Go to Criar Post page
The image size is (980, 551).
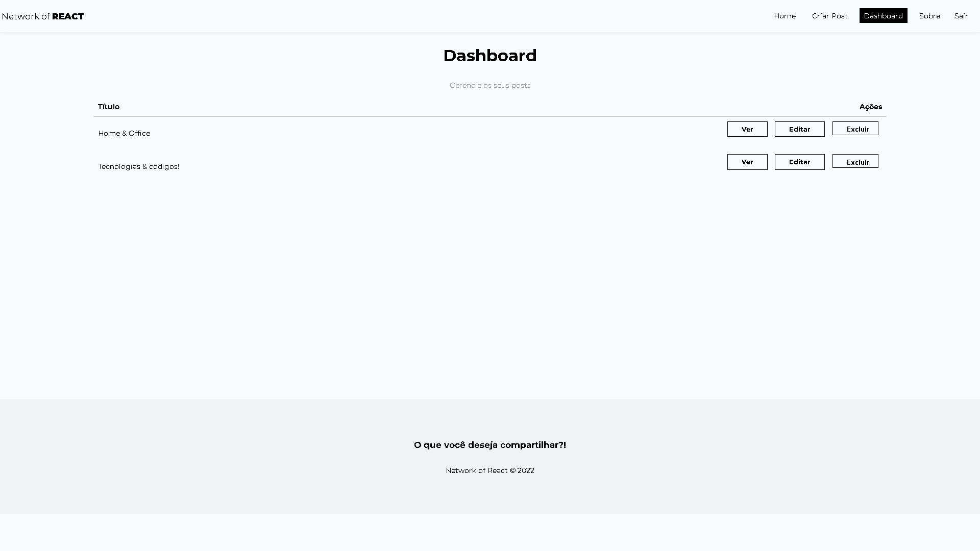(829, 16)
